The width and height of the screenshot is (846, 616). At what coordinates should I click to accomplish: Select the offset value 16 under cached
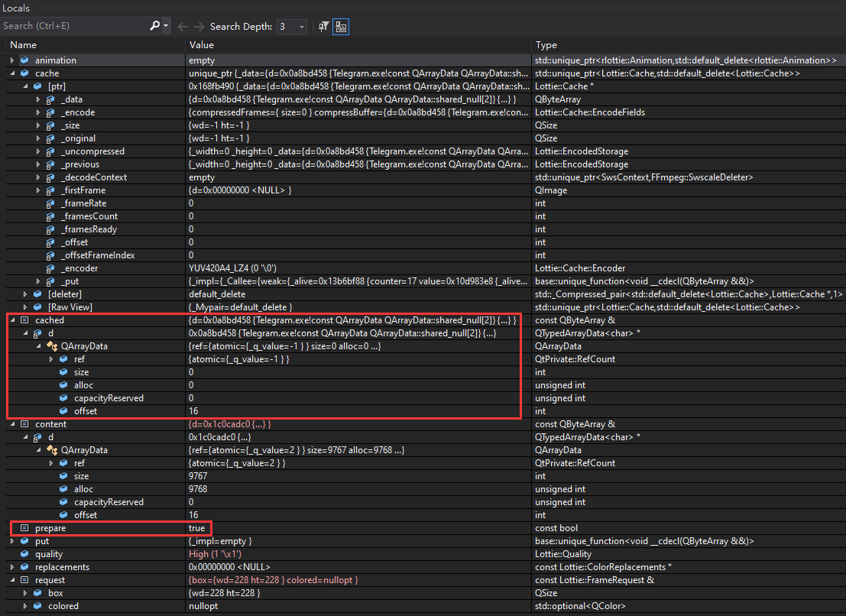(x=193, y=411)
